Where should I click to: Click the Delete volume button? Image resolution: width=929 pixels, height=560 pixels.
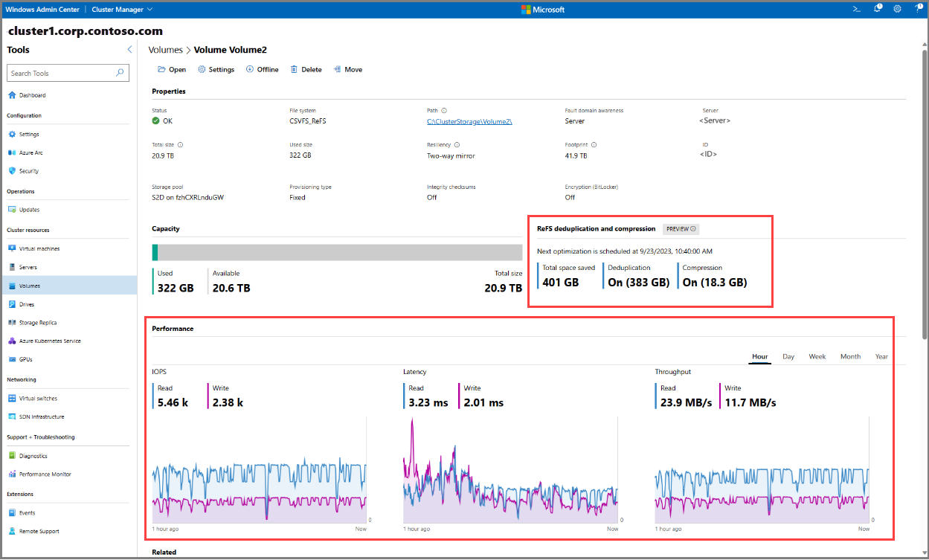click(306, 69)
